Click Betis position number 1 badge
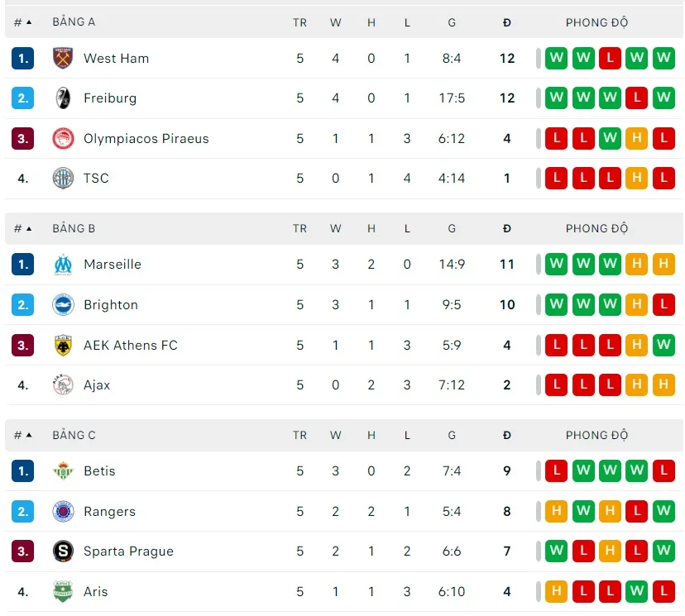Image resolution: width=685 pixels, height=616 pixels. 23,471
